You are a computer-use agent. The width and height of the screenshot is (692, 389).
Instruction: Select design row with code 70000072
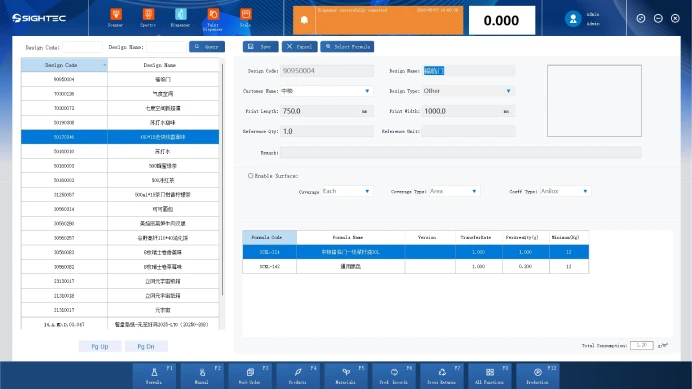coord(120,108)
